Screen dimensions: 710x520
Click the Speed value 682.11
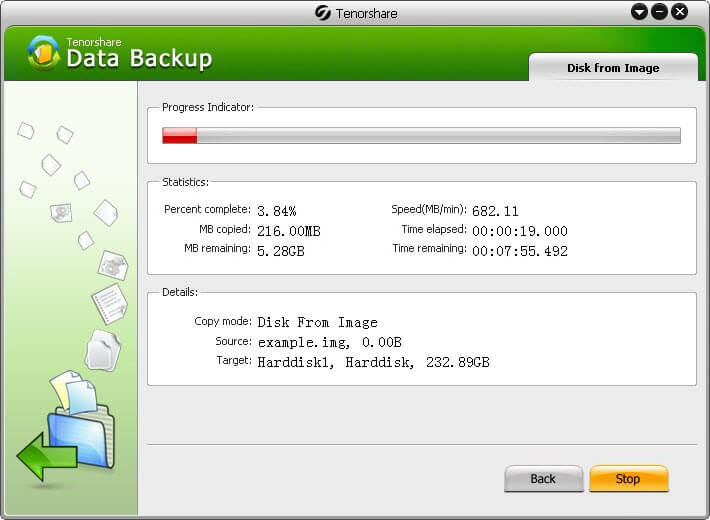tap(495, 211)
